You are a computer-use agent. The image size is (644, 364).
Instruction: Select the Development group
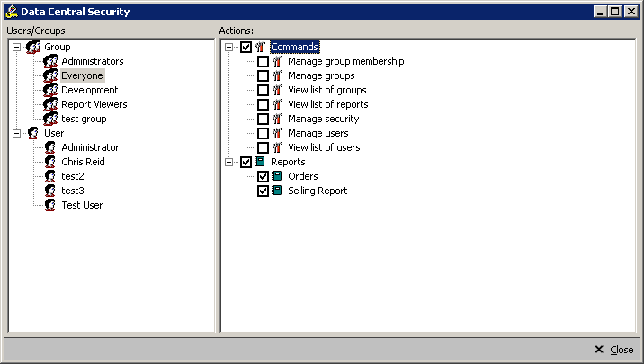pos(89,90)
